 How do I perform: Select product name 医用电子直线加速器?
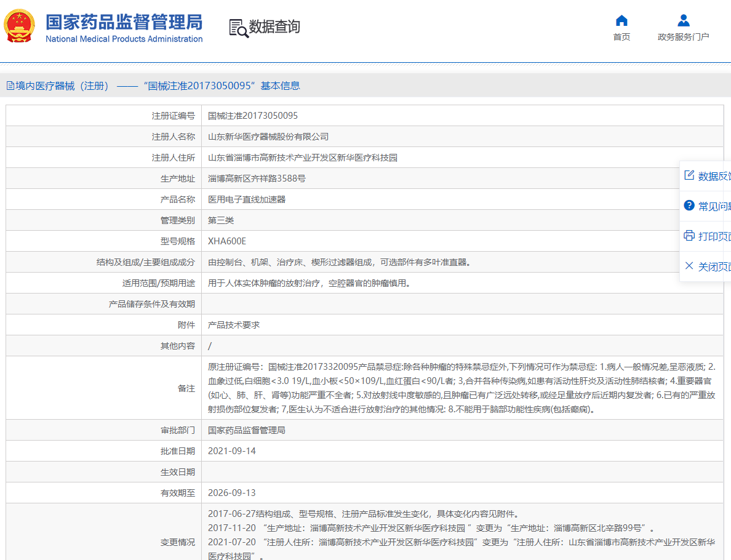(247, 199)
